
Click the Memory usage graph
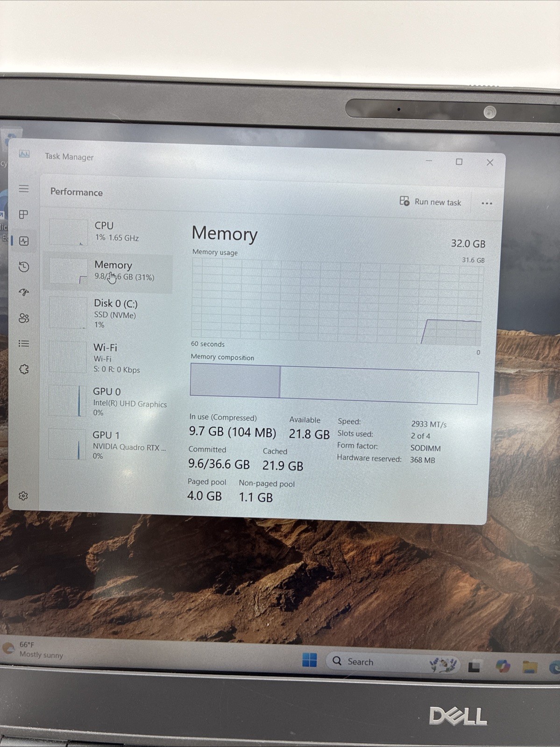click(337, 301)
